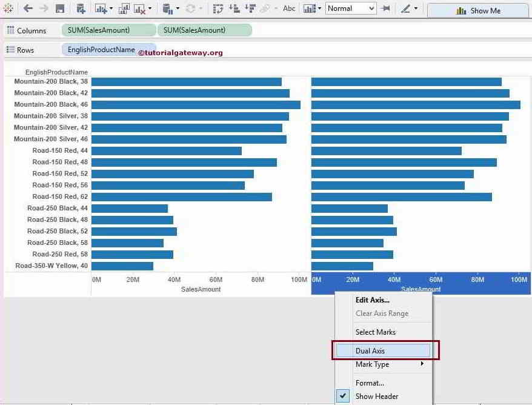Click the run update refresh icon

tap(191, 8)
